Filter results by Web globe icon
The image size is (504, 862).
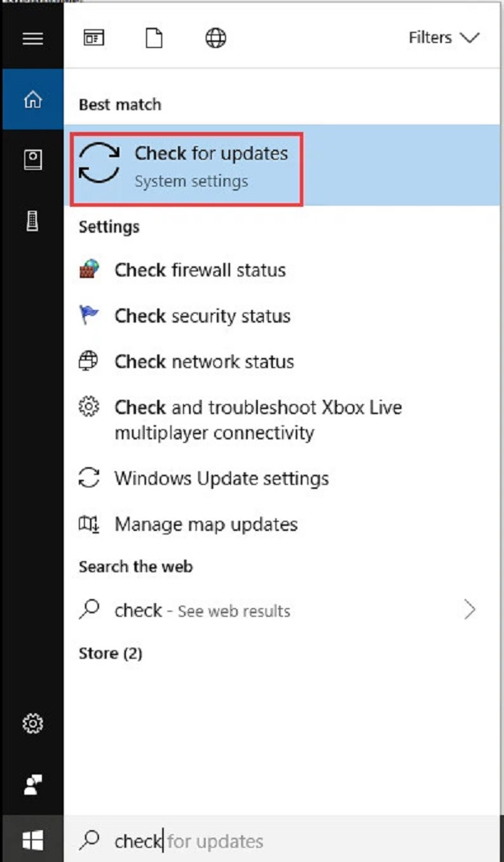[216, 38]
